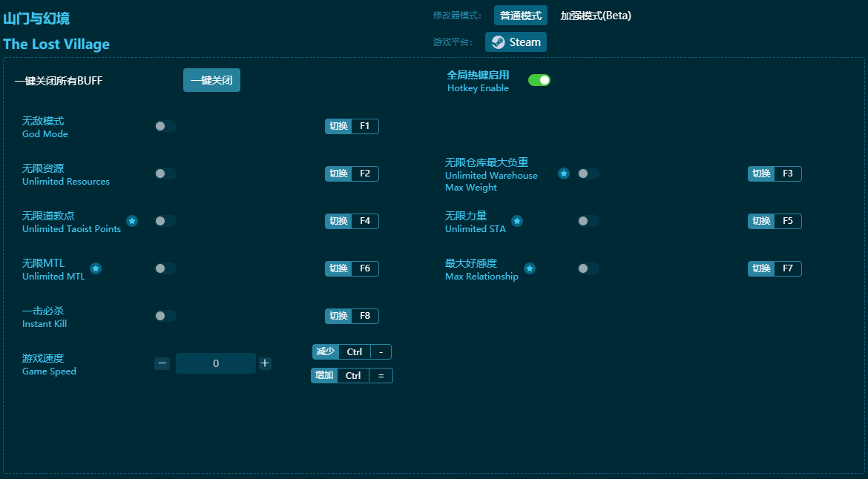Click the Ctrl = increase speed hotkey

352,376
